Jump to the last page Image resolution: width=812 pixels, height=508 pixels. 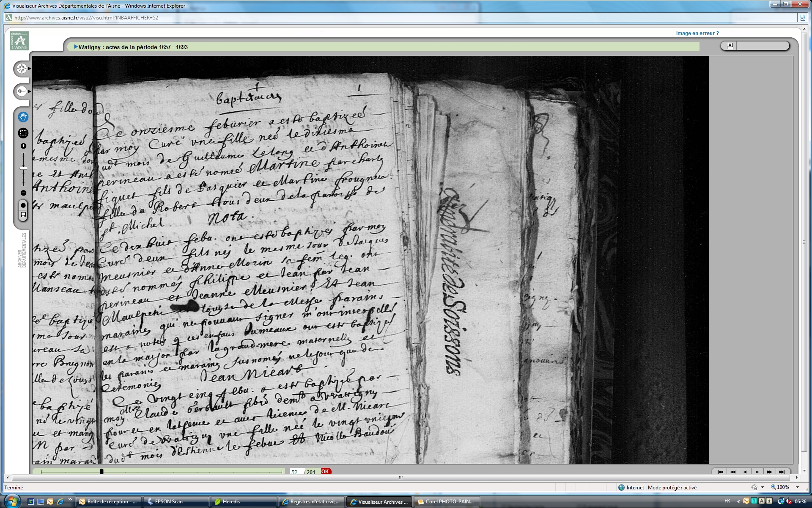pos(782,472)
